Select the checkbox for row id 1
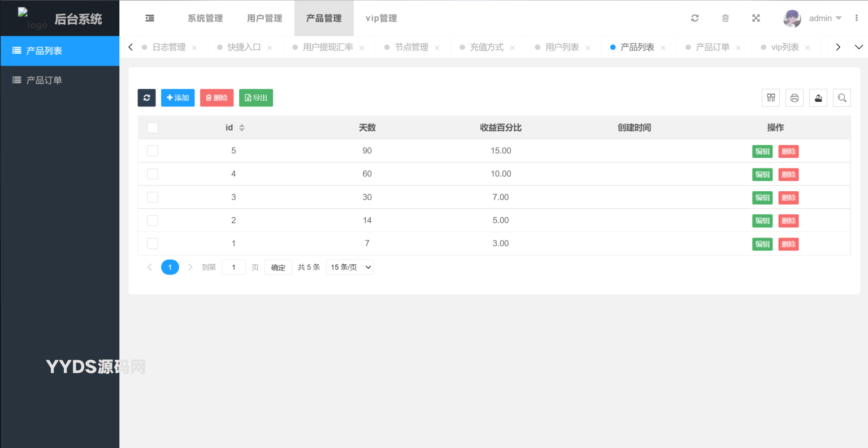 (153, 244)
